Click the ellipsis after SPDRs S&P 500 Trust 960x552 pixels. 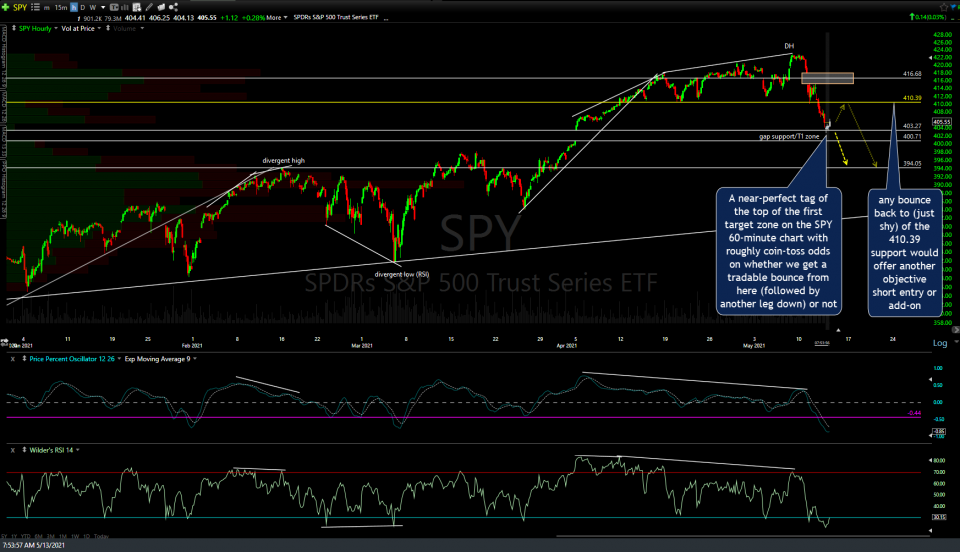[x=386, y=18]
